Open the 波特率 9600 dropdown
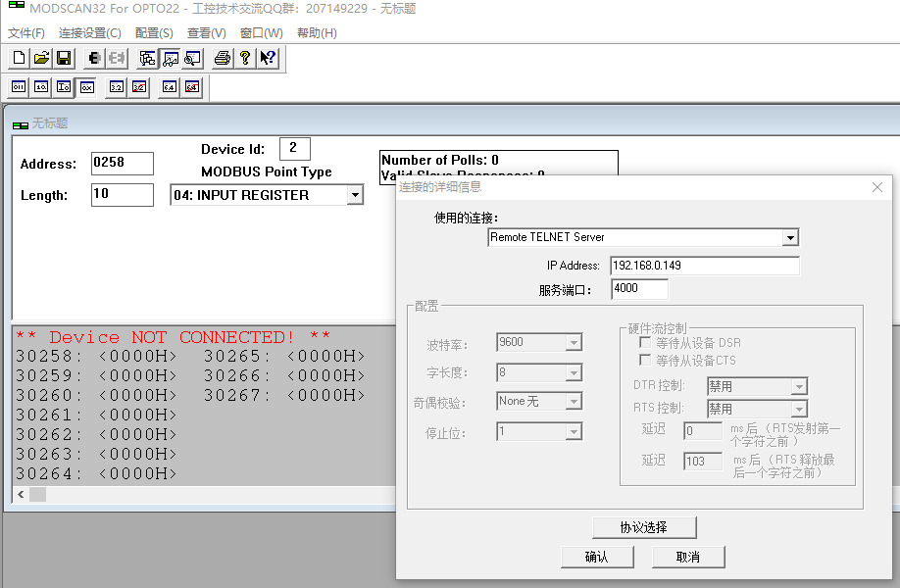The width and height of the screenshot is (900, 588). click(574, 343)
